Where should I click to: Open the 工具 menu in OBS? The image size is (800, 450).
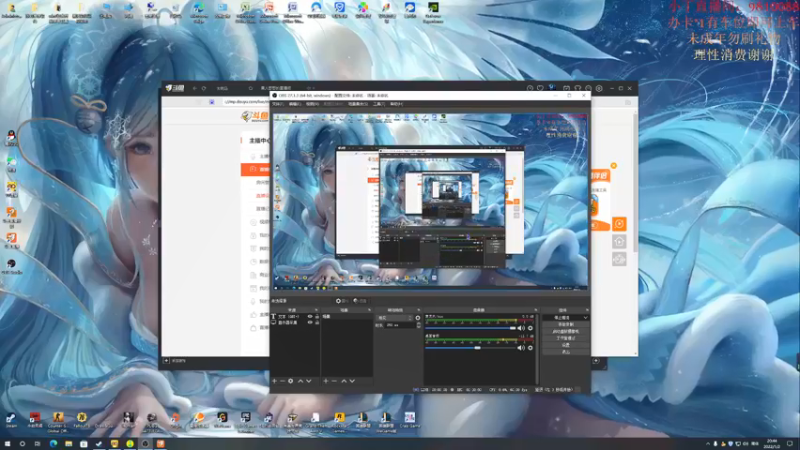pyautogui.click(x=378, y=104)
